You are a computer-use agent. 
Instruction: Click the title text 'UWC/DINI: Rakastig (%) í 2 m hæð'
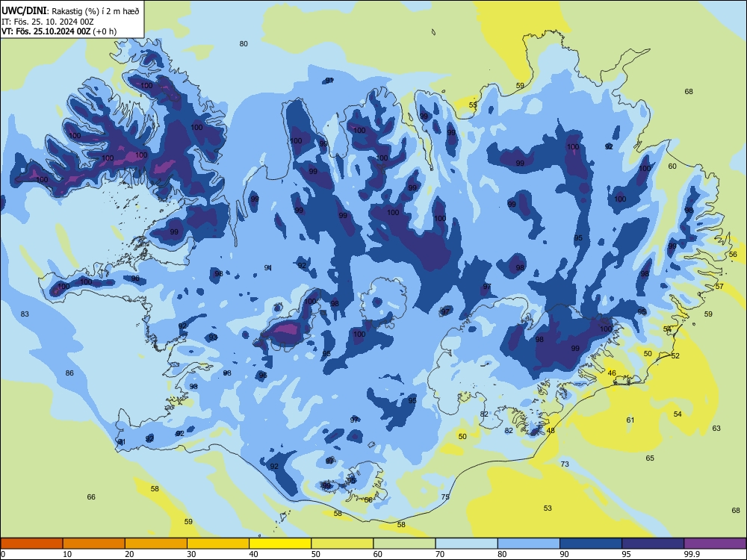(x=70, y=11)
